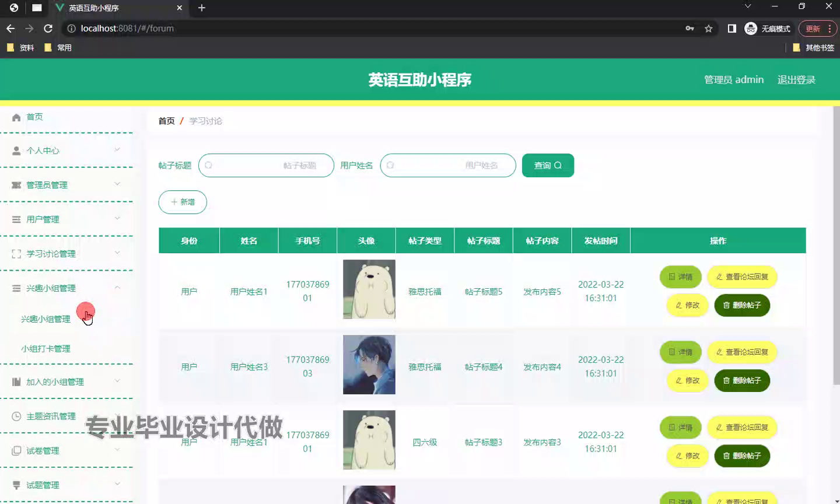The width and height of the screenshot is (840, 504).
Task: Open 其他书签 bookmarks folder
Action: tap(814, 48)
